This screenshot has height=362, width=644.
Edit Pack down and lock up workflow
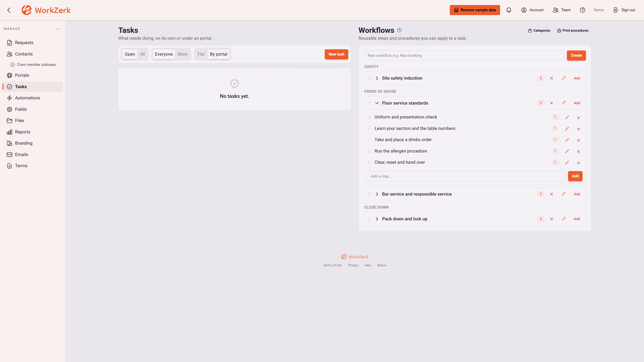coord(563,219)
